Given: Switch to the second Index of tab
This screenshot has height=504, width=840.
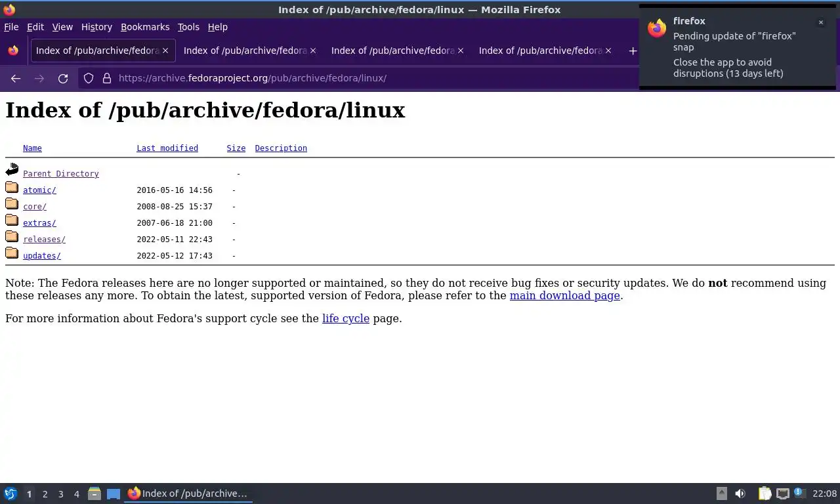Looking at the screenshot, I should [249, 51].
